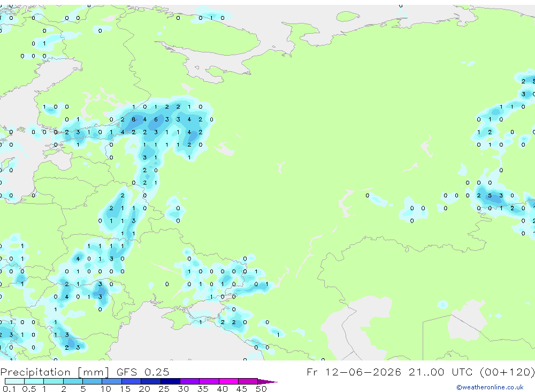Click the weatheronline.co.uk copyright link
Viewport: 535px width, 392px height.
click(x=490, y=387)
